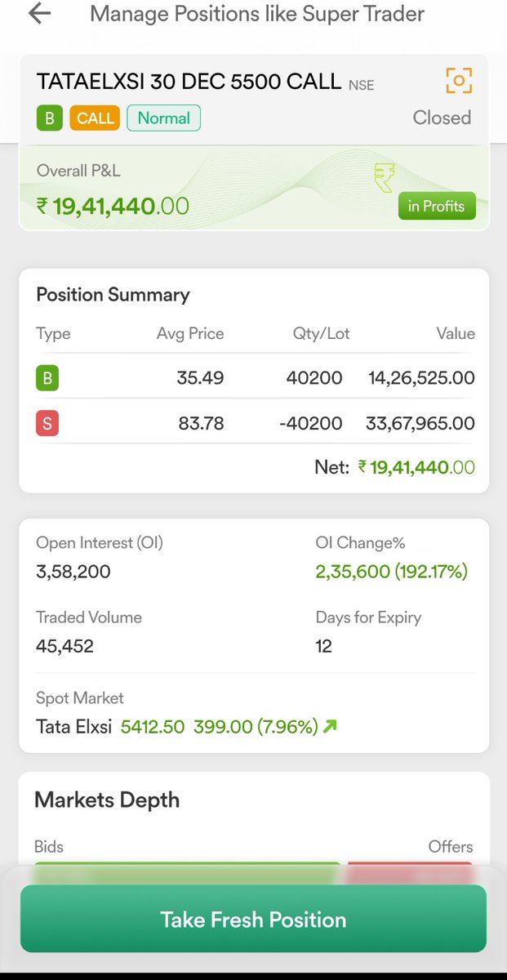Tap the Bids column label

click(x=49, y=846)
